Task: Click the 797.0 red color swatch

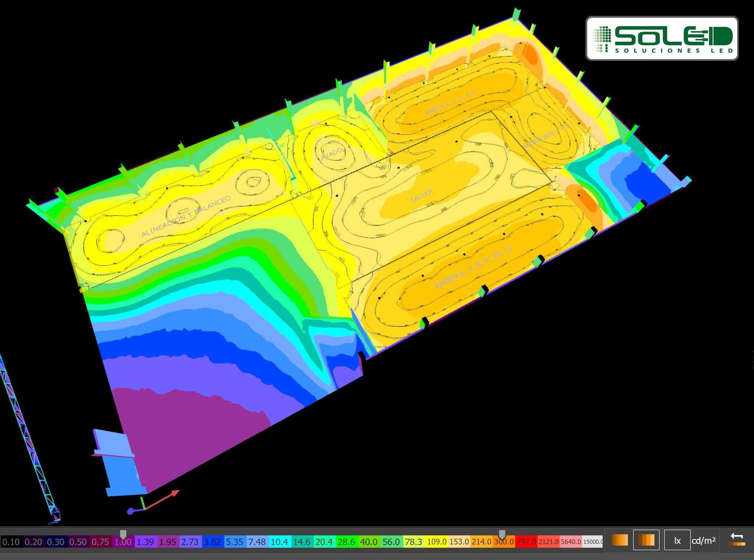Action: [526, 542]
